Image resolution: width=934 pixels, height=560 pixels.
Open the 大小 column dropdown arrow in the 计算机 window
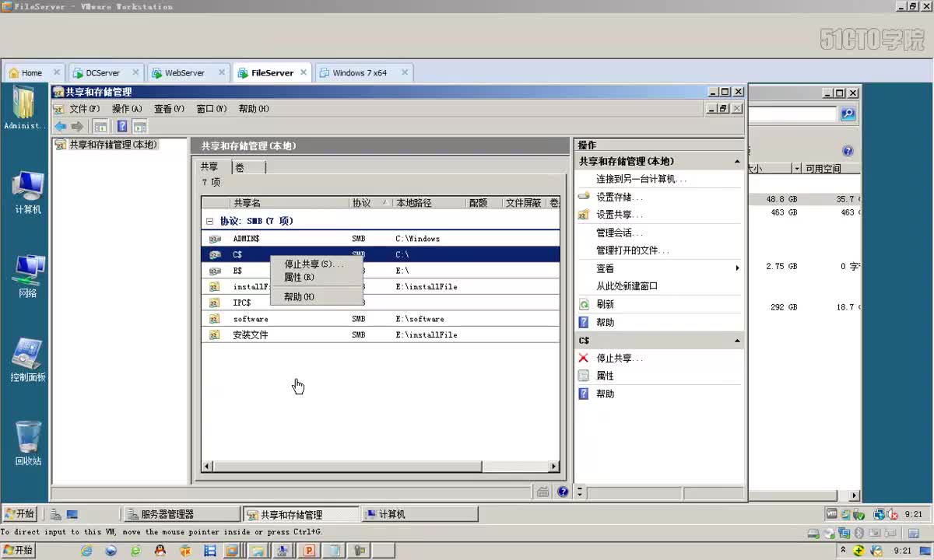coord(797,169)
